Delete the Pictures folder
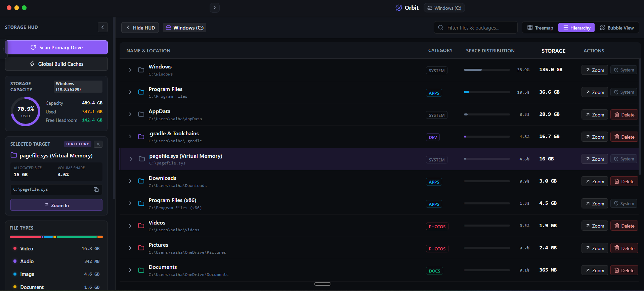644x291 pixels. point(624,248)
